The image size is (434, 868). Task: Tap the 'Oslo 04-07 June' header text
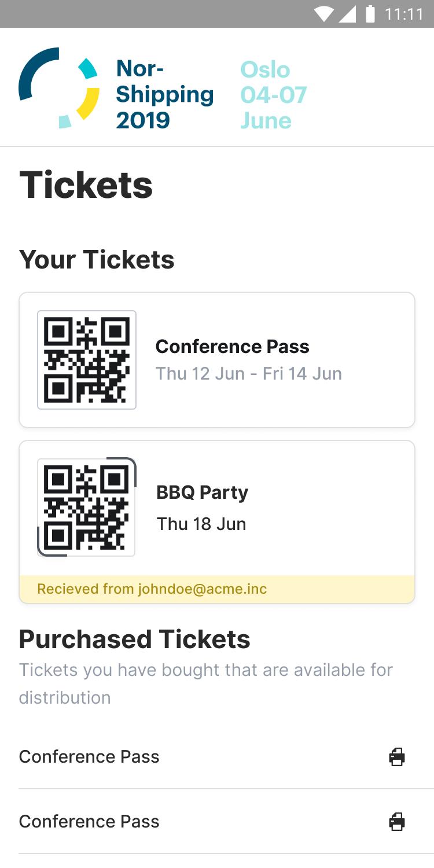[x=273, y=95]
